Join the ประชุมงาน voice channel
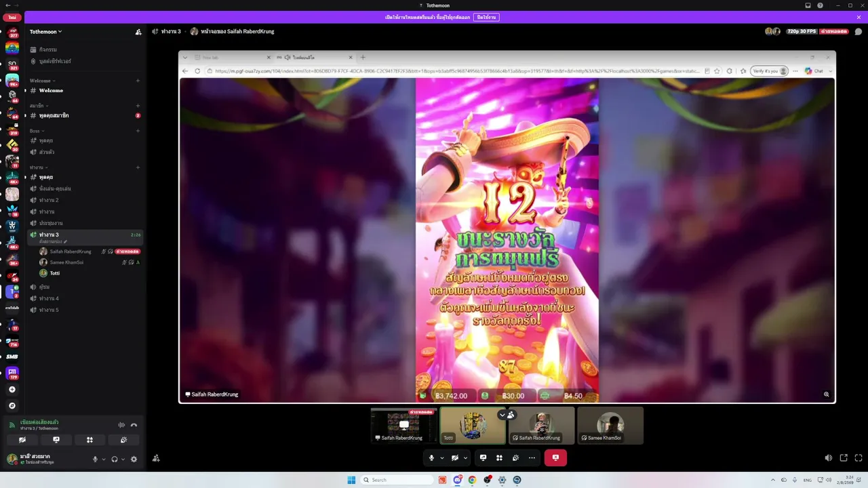 [x=85, y=223]
